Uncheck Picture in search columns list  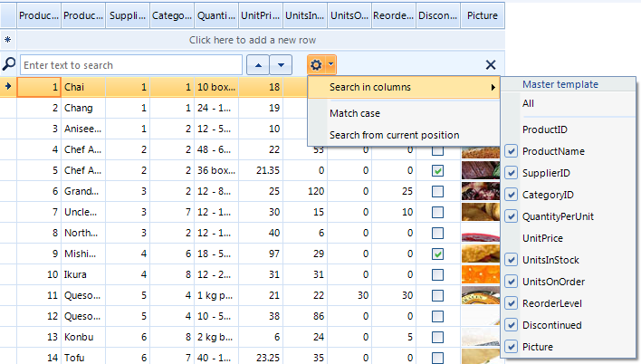pos(512,347)
